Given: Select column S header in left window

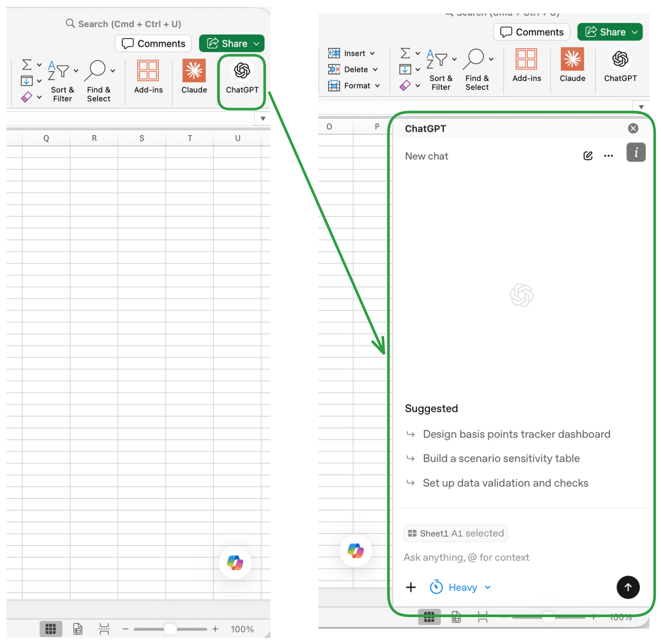Looking at the screenshot, I should (x=142, y=138).
